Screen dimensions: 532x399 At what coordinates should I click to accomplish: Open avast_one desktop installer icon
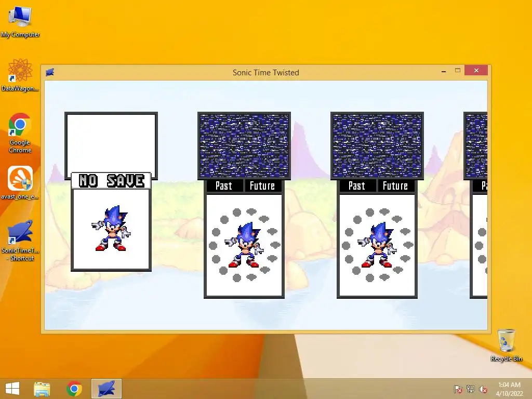(x=20, y=182)
